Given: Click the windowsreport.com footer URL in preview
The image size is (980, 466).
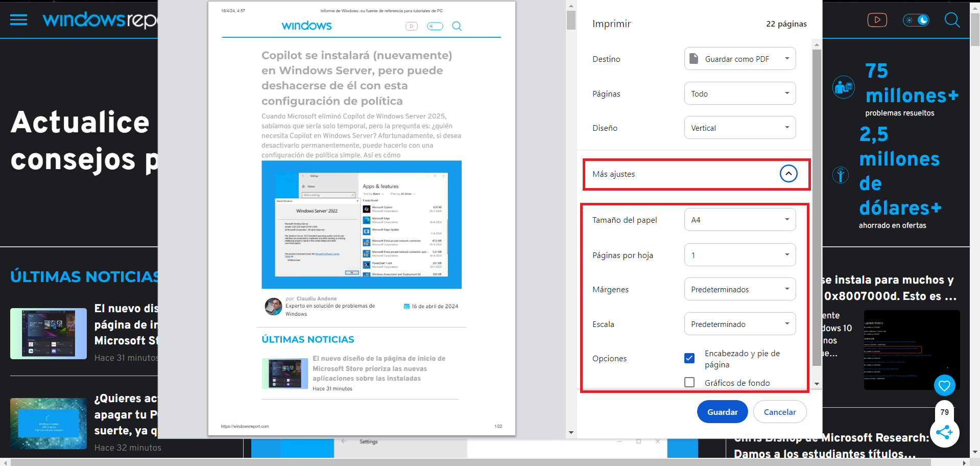Looking at the screenshot, I should 245,426.
